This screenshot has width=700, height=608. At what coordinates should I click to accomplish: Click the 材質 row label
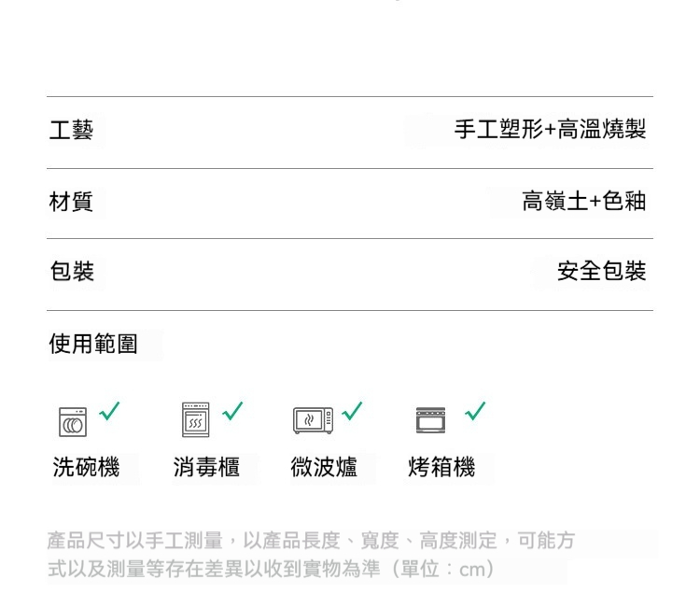(x=71, y=201)
